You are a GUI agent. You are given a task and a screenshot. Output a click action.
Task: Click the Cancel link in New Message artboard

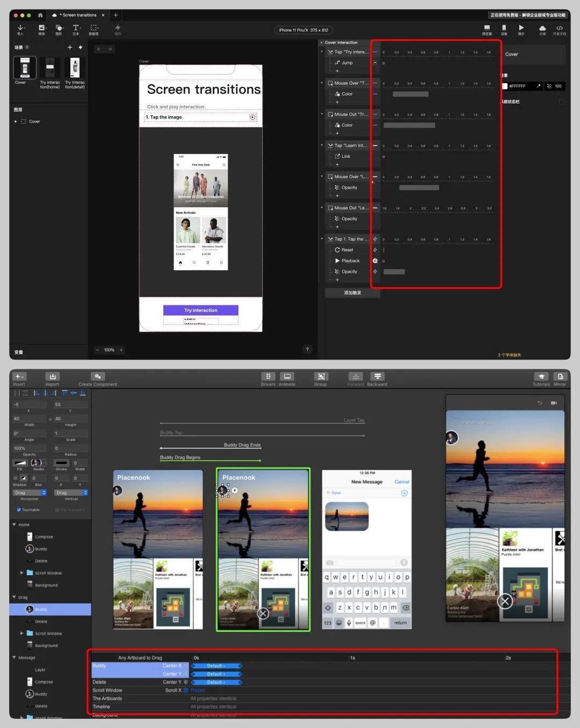(402, 482)
